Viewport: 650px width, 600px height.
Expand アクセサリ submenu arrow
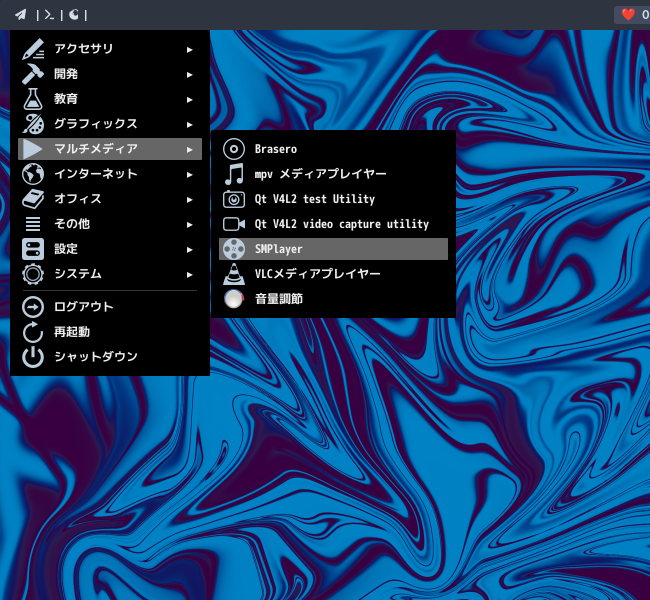[x=189, y=50]
